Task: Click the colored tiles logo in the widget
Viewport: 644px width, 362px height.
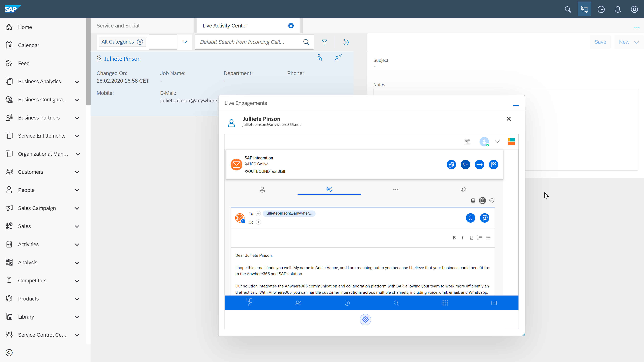Action: pos(511,142)
